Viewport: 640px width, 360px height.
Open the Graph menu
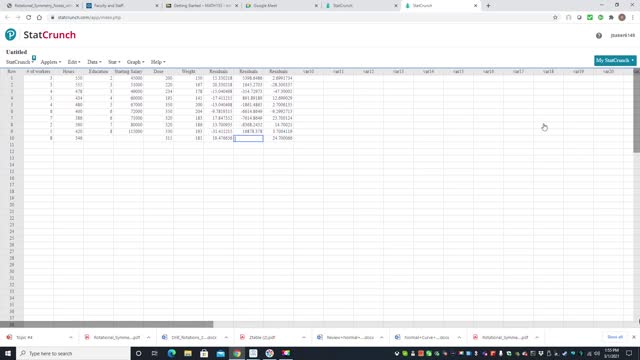pos(136,62)
